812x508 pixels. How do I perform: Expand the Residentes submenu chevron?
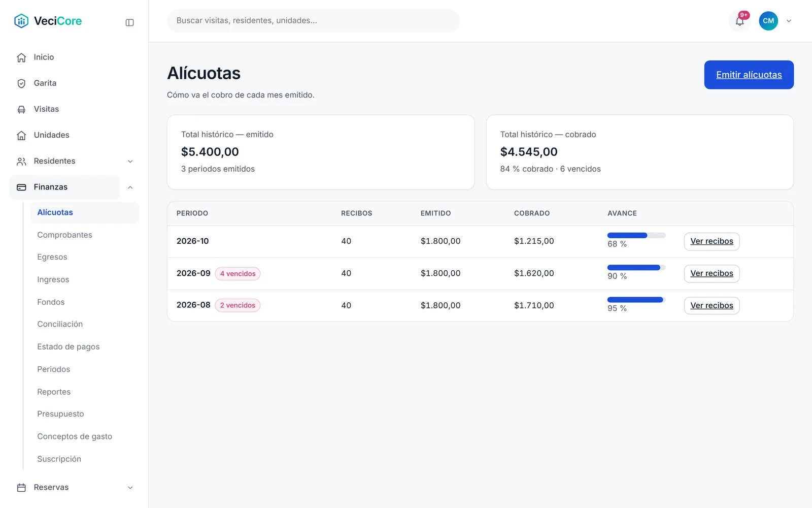point(130,161)
